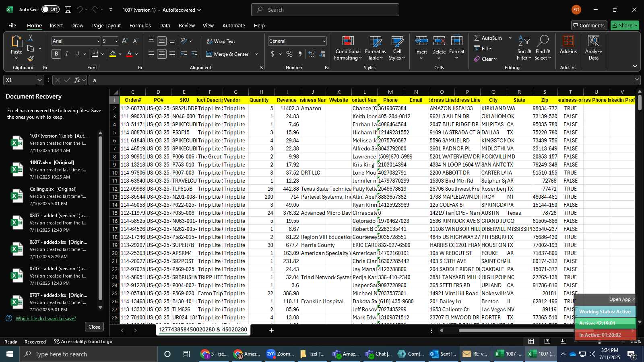644x362 pixels.
Task: Add a new sheet with plus icon
Action: point(271,330)
